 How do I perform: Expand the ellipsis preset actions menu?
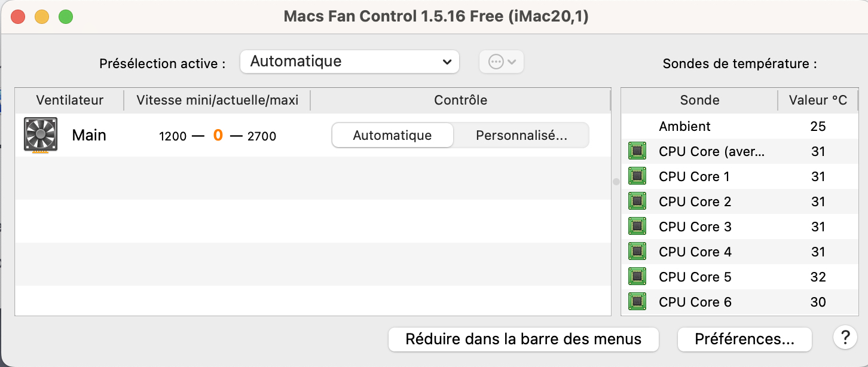pyautogui.click(x=502, y=62)
